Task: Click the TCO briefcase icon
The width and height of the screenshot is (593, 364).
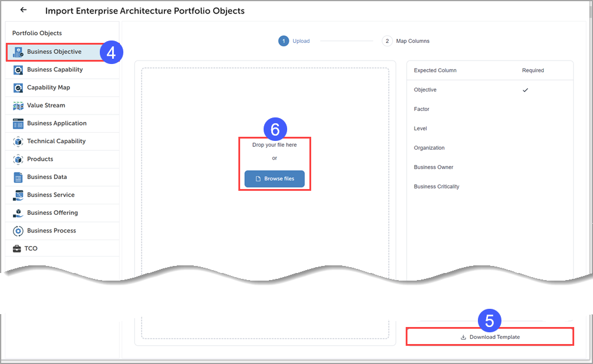Action: coord(17,249)
